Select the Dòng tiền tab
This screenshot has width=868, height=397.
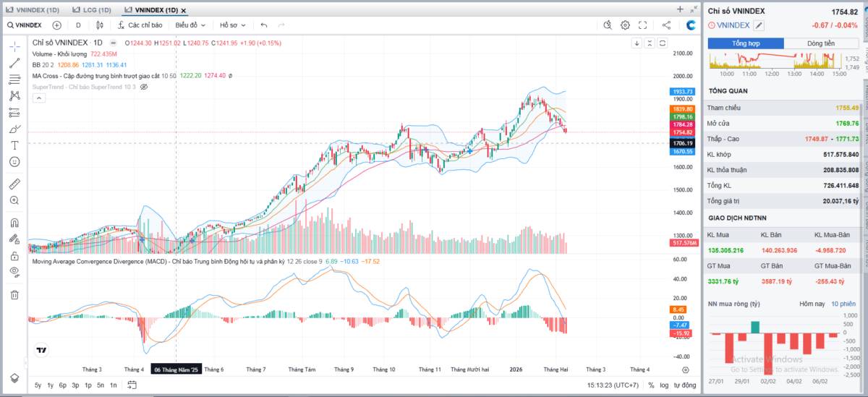tap(822, 43)
